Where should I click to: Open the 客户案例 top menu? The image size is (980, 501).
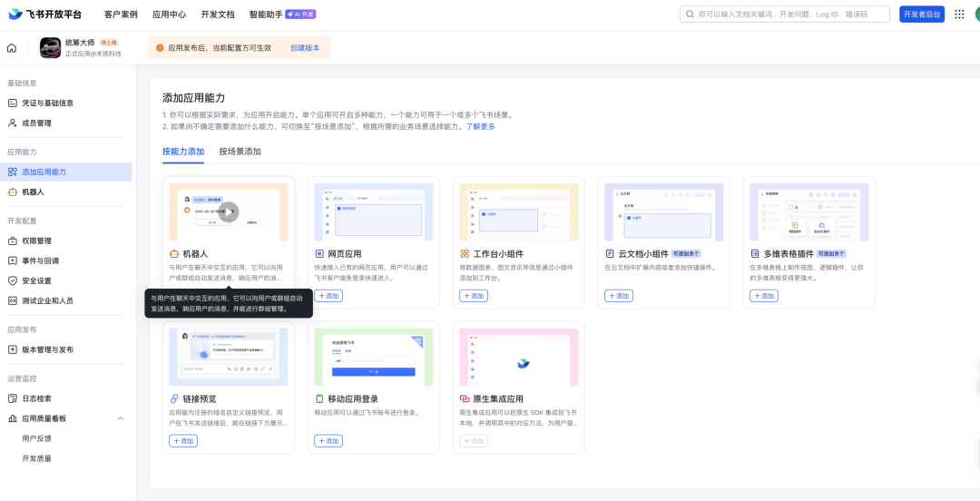pos(121,15)
